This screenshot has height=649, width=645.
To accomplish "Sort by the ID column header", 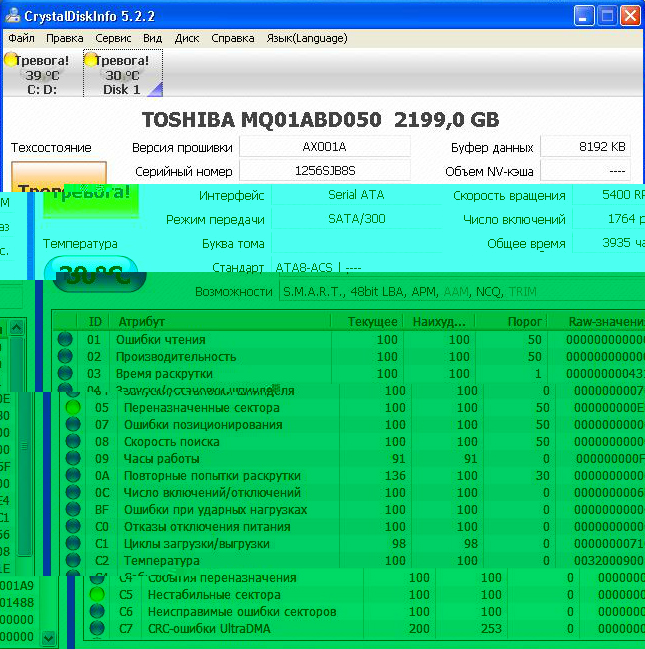I will pos(95,322).
